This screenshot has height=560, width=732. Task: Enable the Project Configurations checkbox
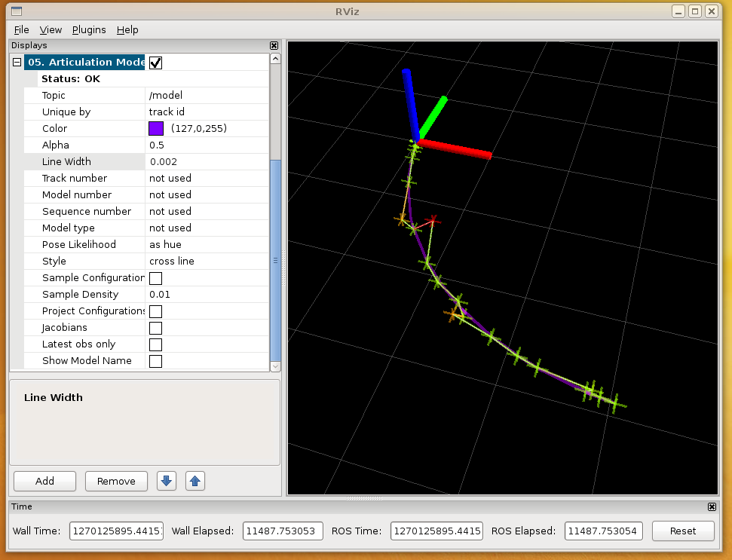click(x=155, y=311)
